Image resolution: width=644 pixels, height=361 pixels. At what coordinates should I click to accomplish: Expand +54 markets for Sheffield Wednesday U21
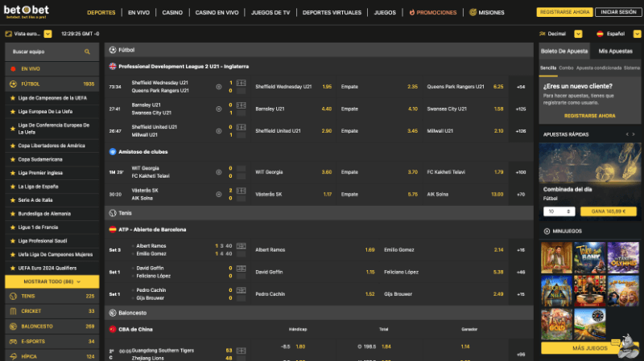(x=521, y=87)
